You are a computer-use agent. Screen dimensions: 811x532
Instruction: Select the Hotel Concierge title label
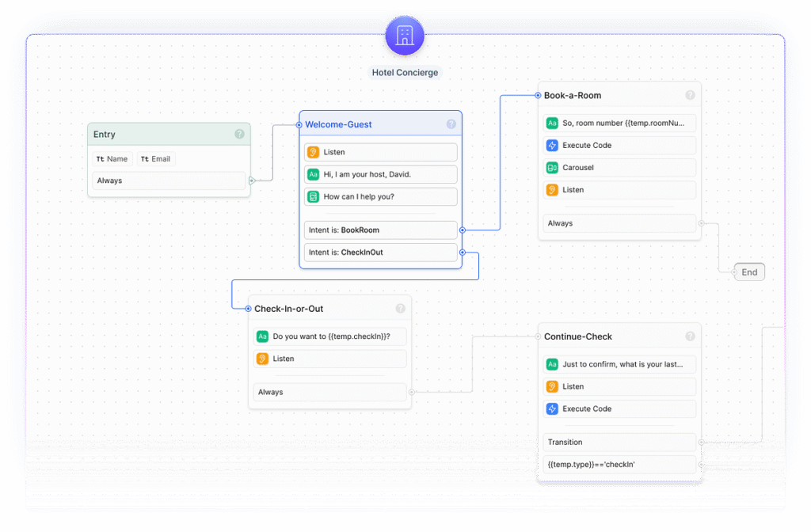[405, 73]
